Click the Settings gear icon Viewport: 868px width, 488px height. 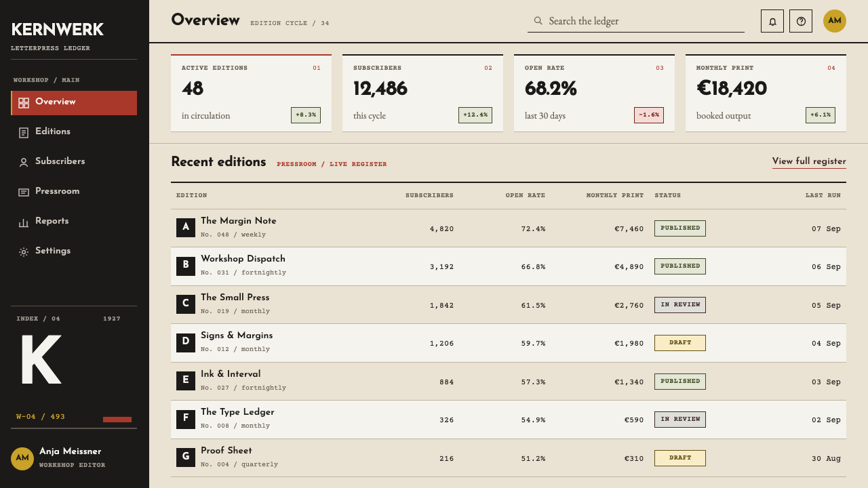[x=24, y=252]
